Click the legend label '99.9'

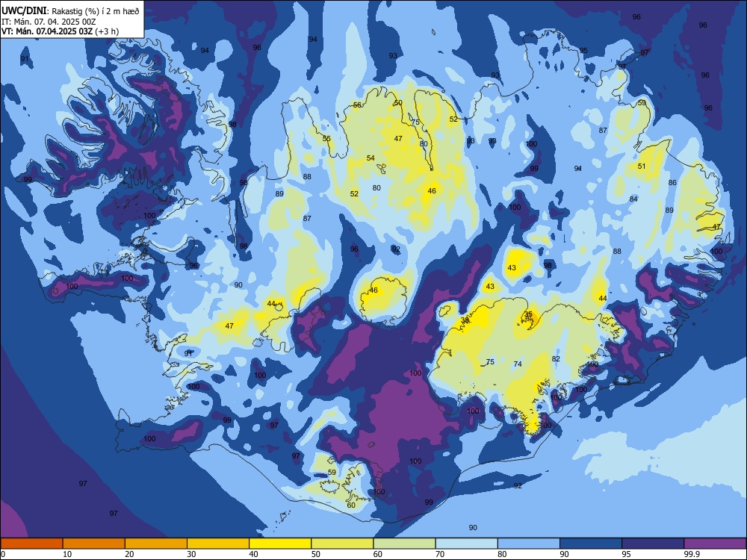[691, 554]
